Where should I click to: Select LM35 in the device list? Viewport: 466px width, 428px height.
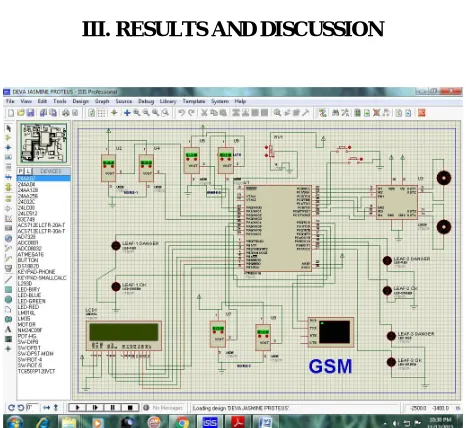[x=24, y=318]
